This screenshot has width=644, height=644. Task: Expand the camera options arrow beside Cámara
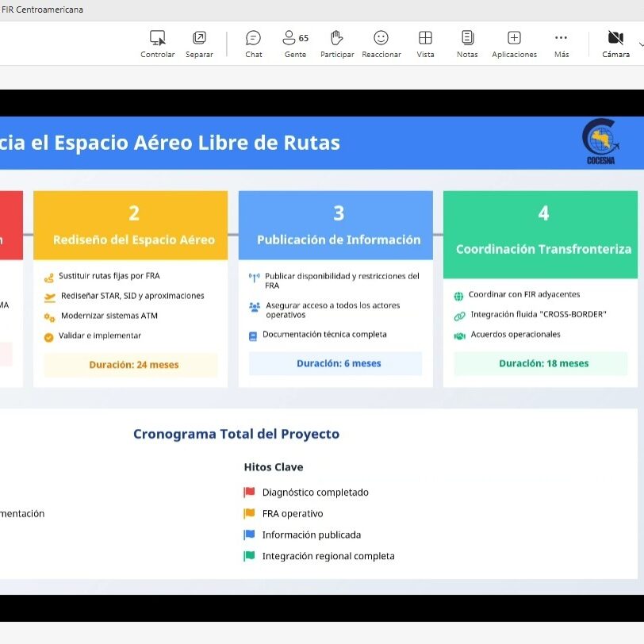point(641,44)
